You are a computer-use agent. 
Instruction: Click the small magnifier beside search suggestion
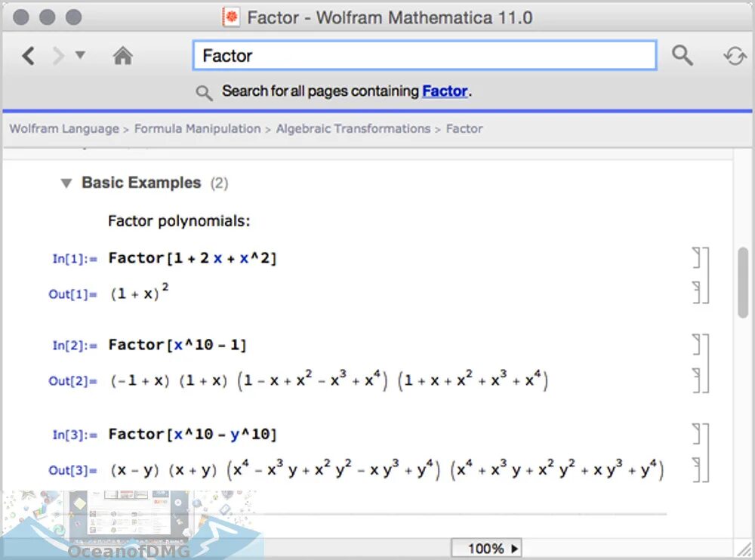point(204,92)
